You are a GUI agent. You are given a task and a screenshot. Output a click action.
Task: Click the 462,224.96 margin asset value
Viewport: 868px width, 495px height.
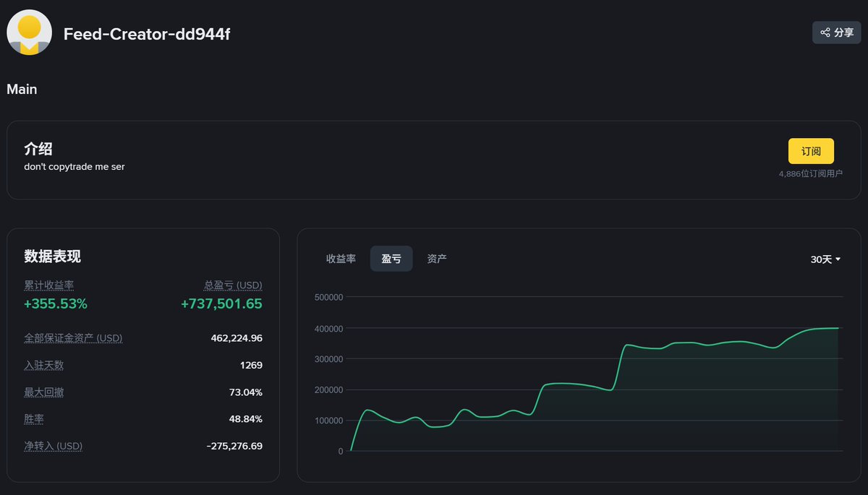click(x=237, y=338)
